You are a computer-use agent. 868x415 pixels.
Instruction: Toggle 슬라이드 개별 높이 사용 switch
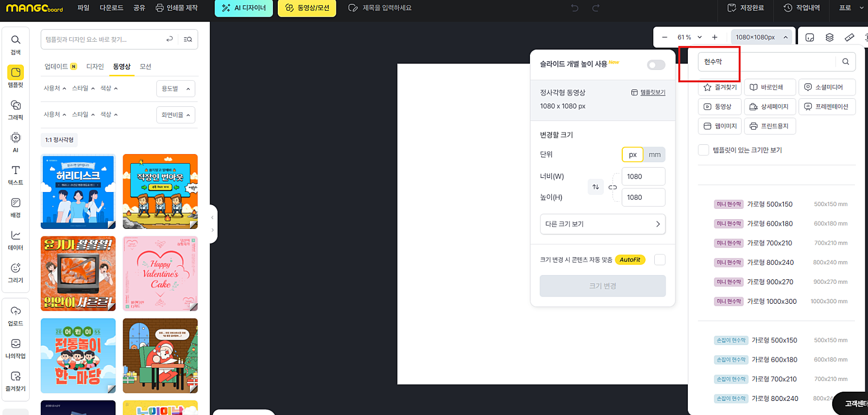point(656,65)
